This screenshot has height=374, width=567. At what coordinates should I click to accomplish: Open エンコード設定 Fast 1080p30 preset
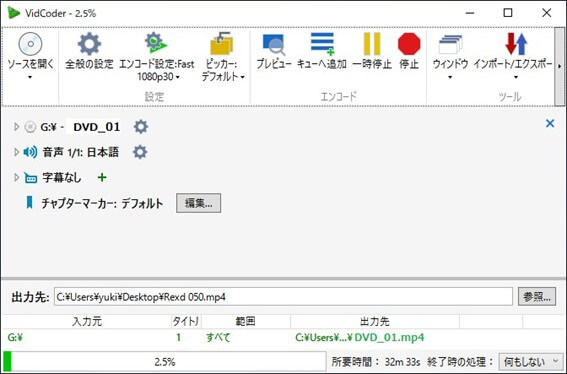tap(157, 57)
